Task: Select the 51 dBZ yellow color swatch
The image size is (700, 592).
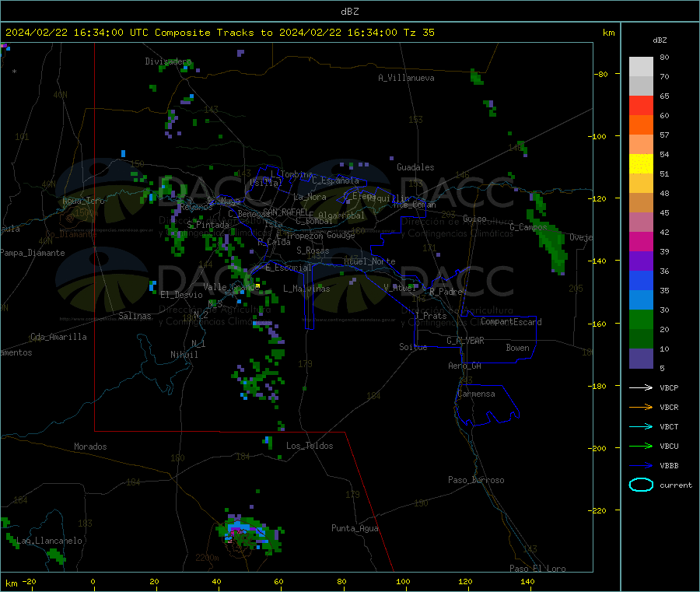Action: tap(641, 164)
